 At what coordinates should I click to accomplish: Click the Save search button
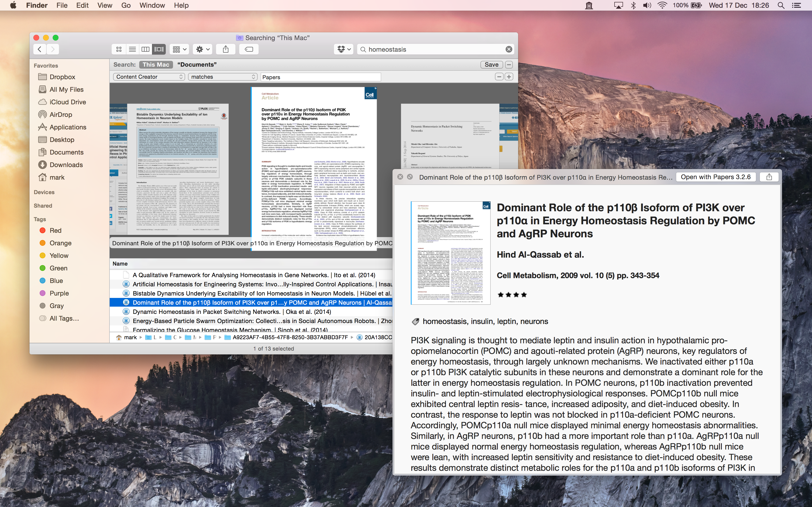tap(491, 65)
